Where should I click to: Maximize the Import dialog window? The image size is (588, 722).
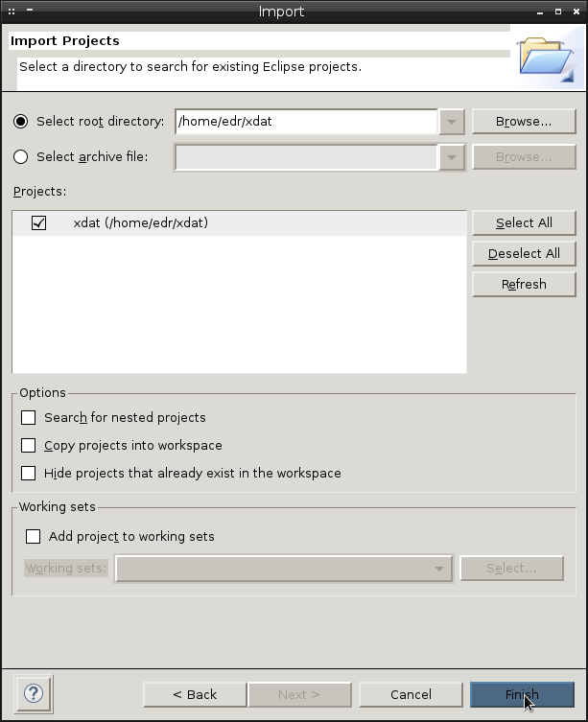558,12
